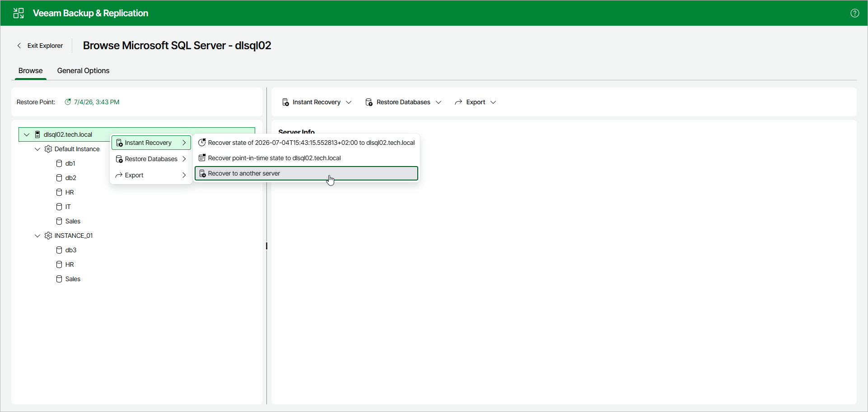Expand the context menu Instant Recovery submenu arrow
Screen dimensions: 868x412
(x=184, y=143)
